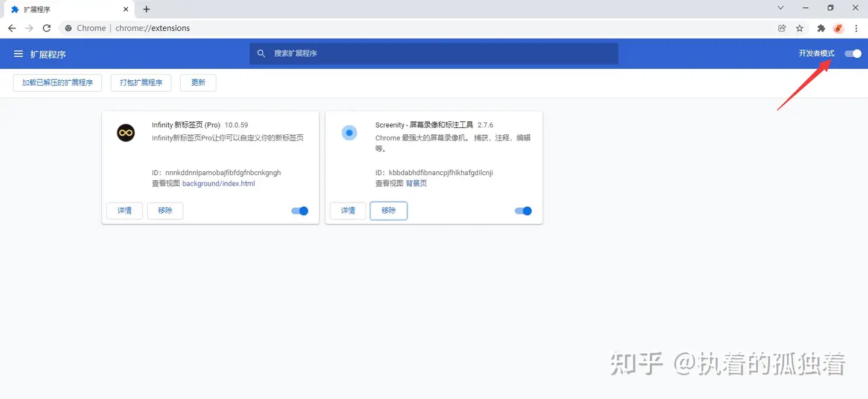Click the 扩展程序 page title
The width and height of the screenshot is (868, 399).
click(x=48, y=54)
